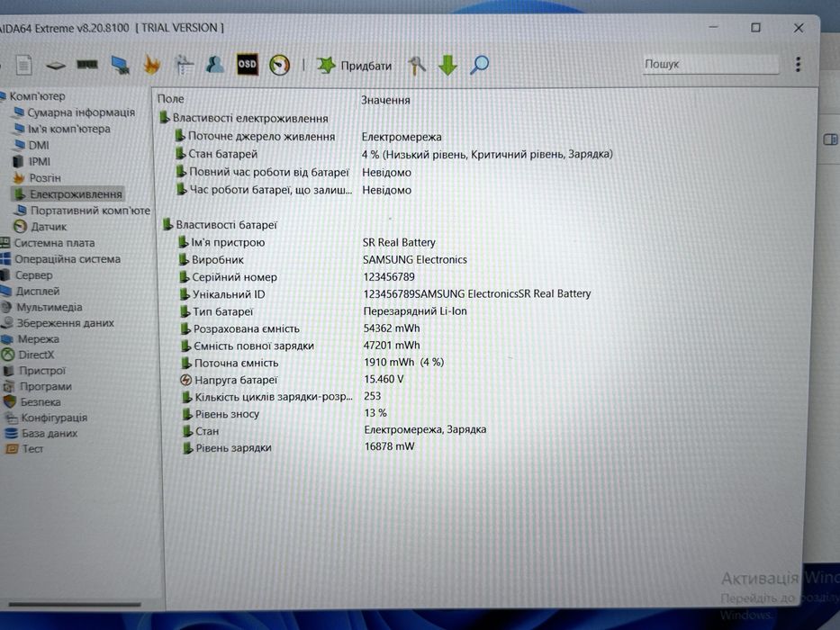Click the magnifier search icon
This screenshot has width=840, height=630.
479,65
